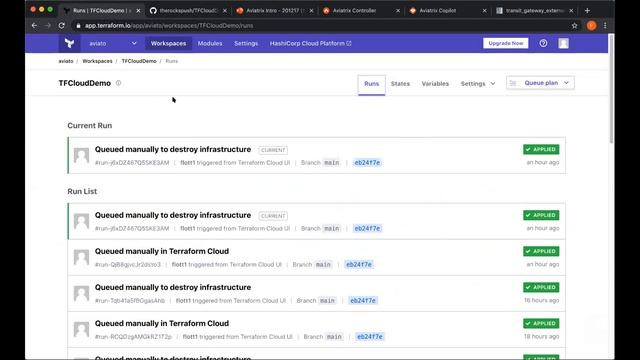The height and width of the screenshot is (360, 640).
Task: Select the Variables tab
Action: [435, 84]
